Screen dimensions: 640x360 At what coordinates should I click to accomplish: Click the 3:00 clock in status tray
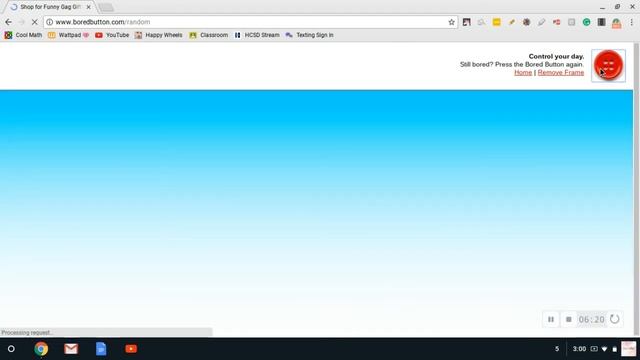579,349
